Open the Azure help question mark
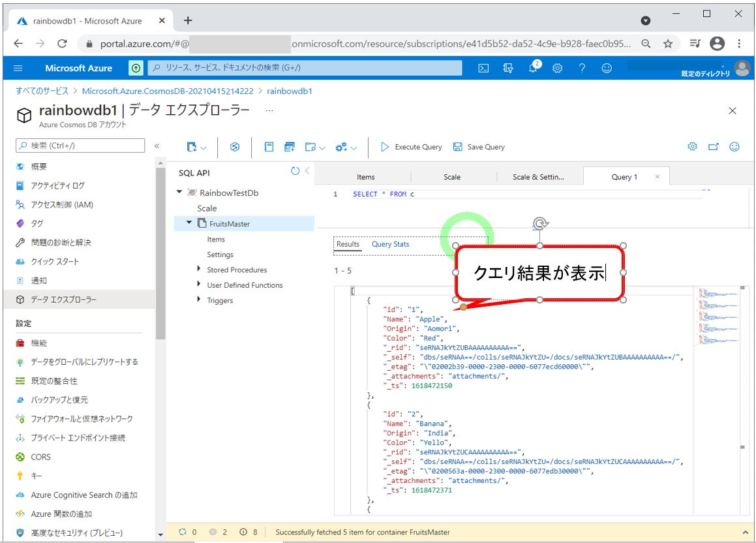The image size is (756, 543). click(582, 68)
